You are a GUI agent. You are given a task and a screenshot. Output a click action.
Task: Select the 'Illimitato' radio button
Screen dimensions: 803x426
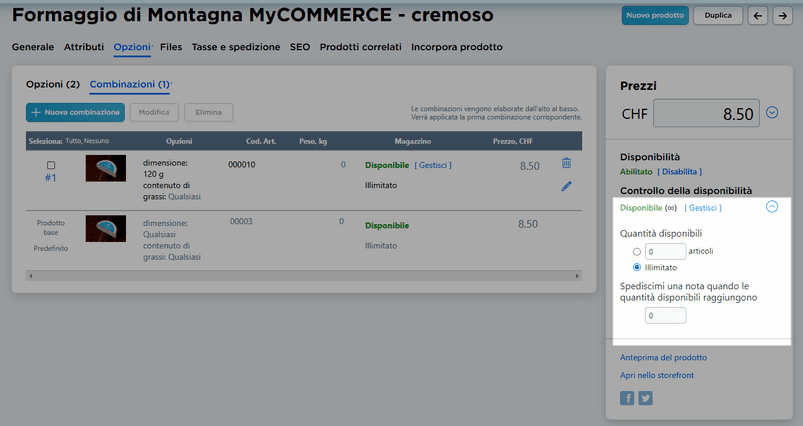click(637, 267)
